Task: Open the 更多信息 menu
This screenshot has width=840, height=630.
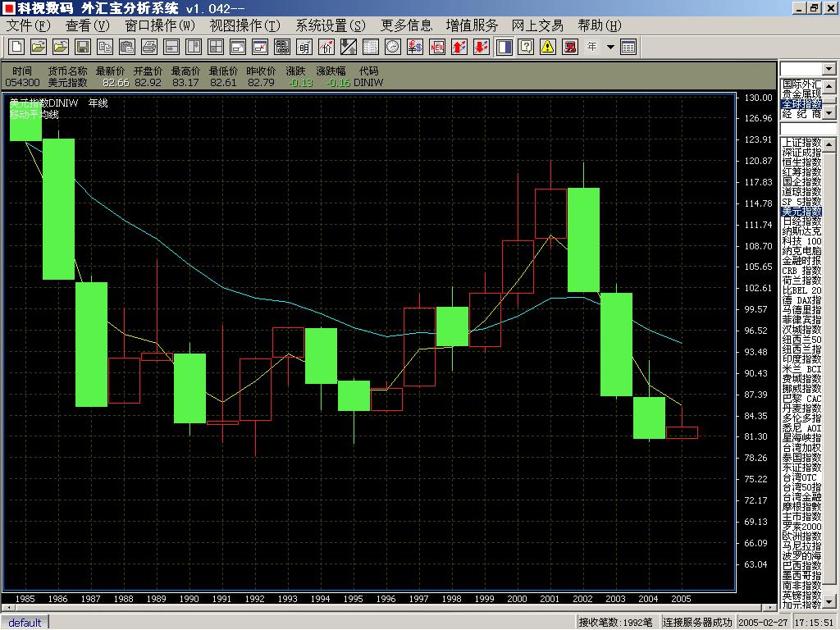Action: 406,25
